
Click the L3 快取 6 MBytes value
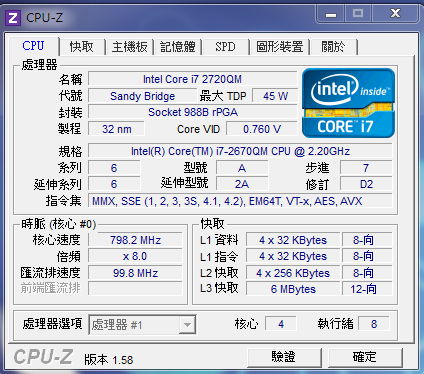coord(293,289)
